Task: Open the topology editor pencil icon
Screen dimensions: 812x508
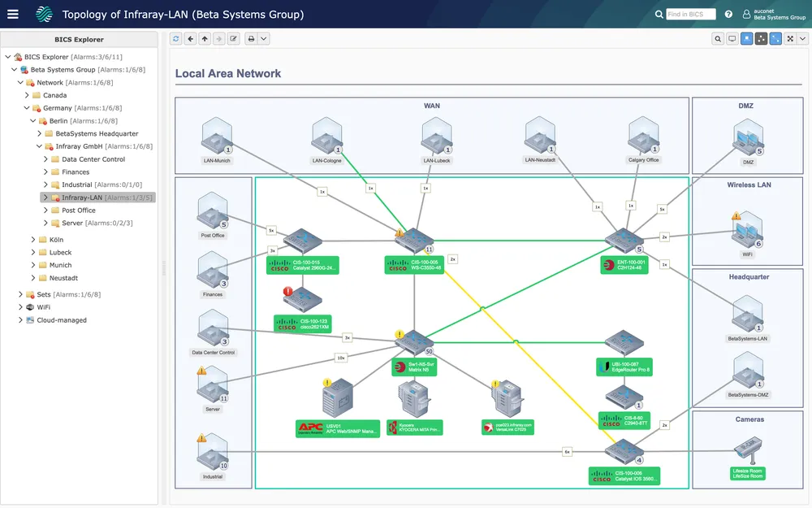Action: (x=233, y=38)
